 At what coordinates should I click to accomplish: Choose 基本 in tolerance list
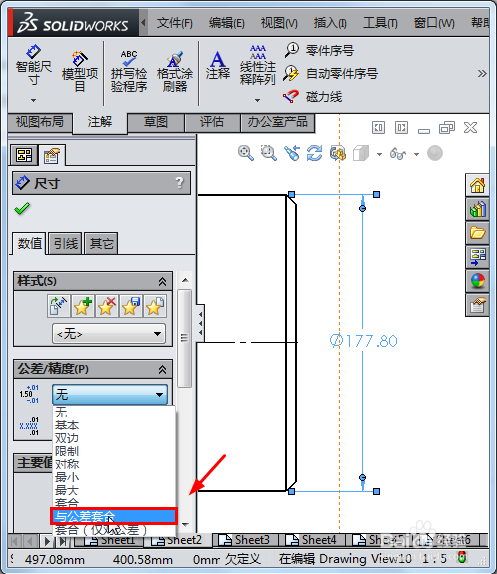(114, 425)
